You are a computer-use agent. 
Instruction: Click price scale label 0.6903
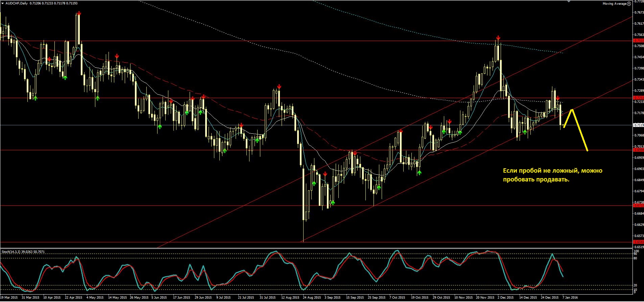(x=639, y=169)
